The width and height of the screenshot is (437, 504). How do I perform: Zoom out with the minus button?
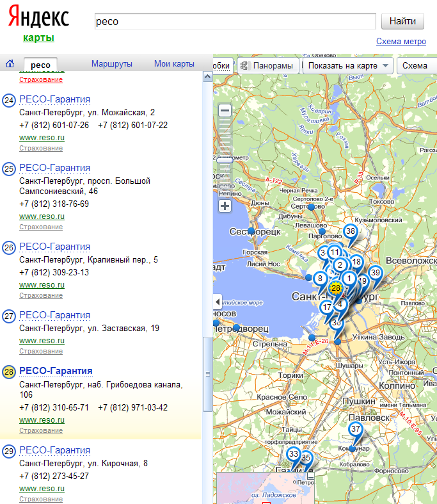coord(225,111)
